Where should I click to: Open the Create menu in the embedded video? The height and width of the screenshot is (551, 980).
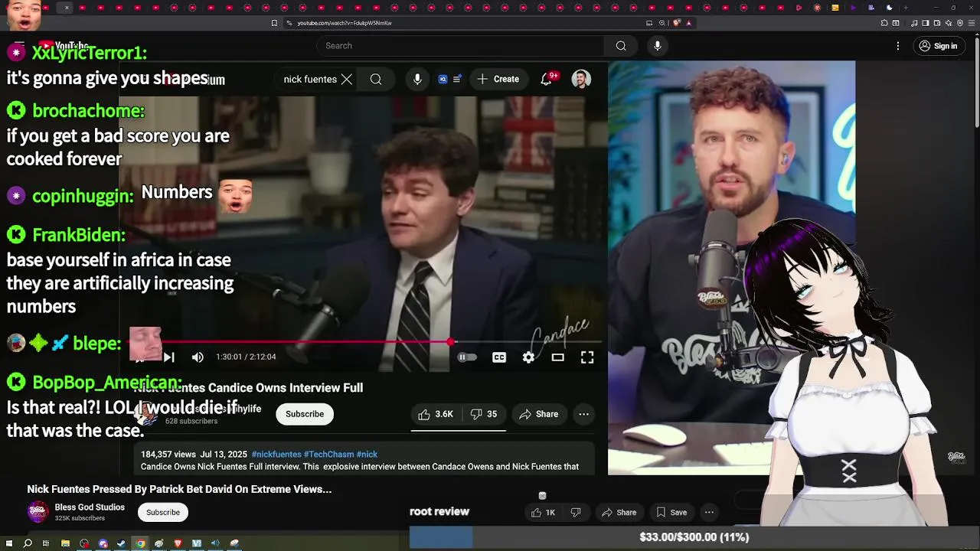tap(498, 79)
